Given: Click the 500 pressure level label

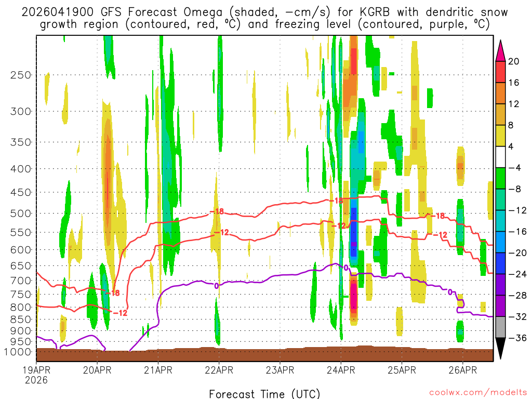Looking at the screenshot, I should point(21,214).
